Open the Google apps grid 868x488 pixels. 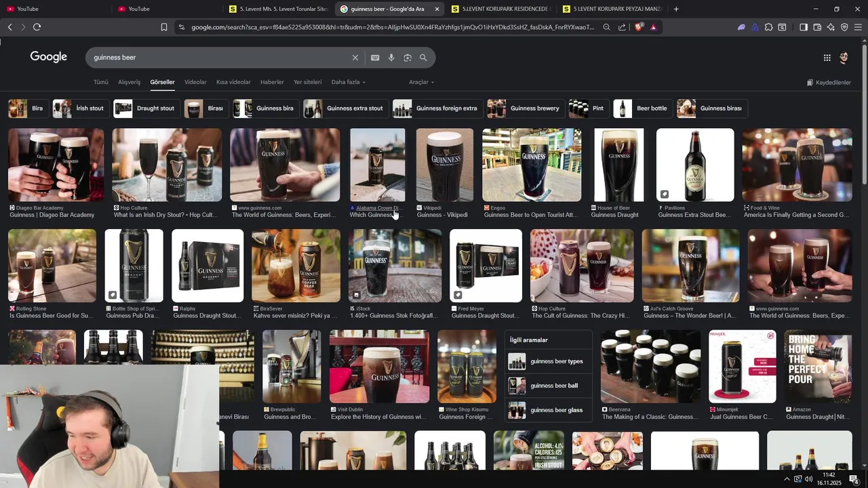point(827,58)
